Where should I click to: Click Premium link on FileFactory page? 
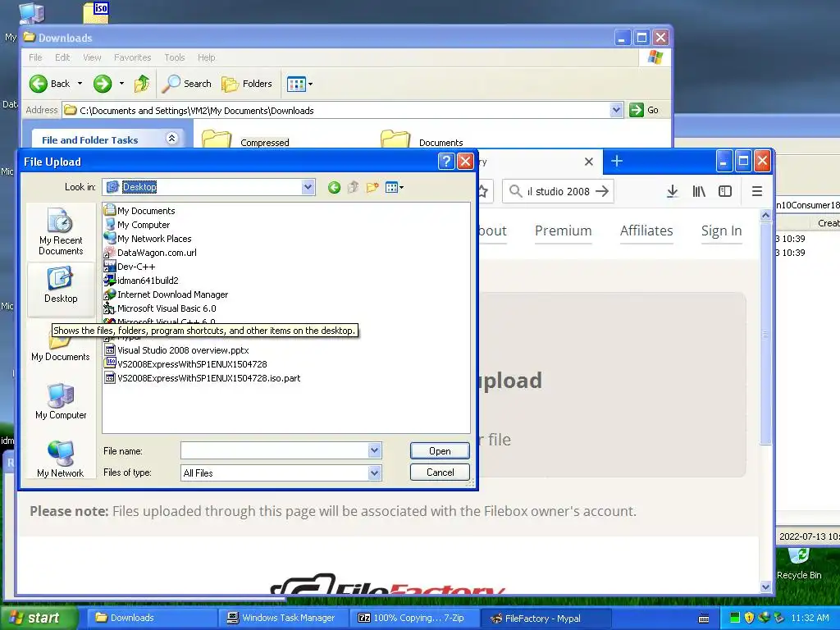[x=563, y=231]
